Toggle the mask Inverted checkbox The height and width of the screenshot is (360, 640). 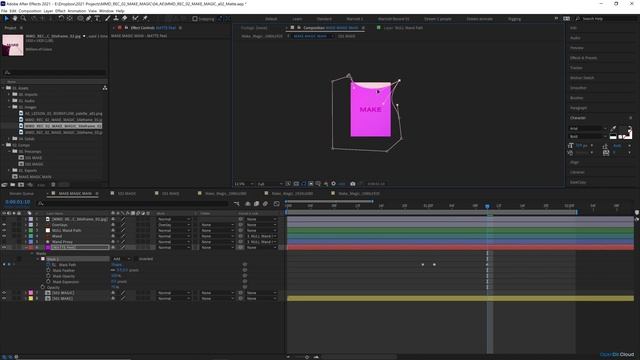tap(136, 259)
